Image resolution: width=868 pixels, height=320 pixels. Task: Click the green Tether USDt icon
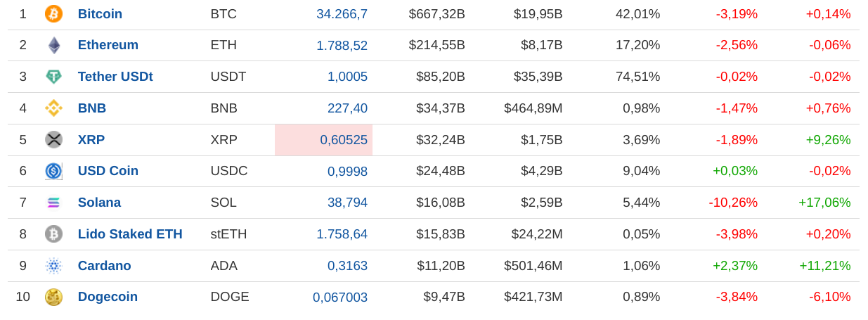53,77
